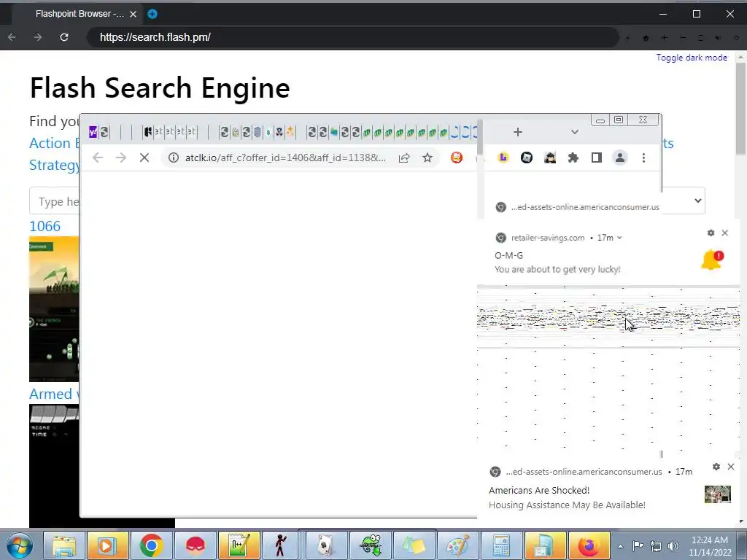Open the Chrome extensions puzzle icon

pyautogui.click(x=573, y=157)
